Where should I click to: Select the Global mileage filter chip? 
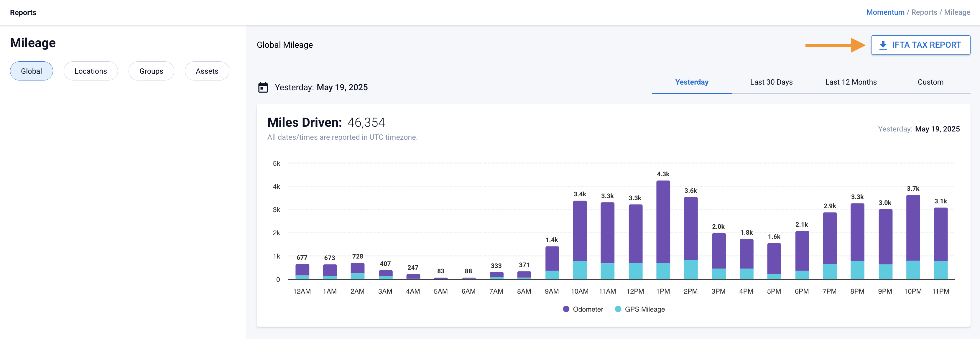(31, 71)
